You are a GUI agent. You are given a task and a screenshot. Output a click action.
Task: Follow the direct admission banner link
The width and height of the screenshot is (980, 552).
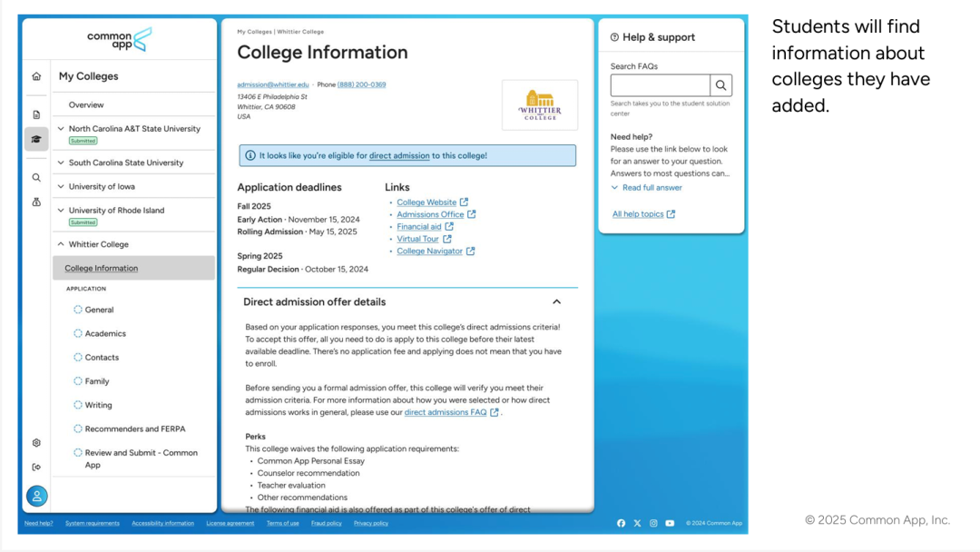399,155
